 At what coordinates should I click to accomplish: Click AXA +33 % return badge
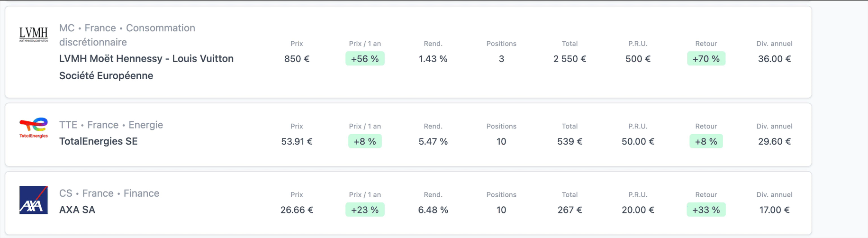coord(706,210)
